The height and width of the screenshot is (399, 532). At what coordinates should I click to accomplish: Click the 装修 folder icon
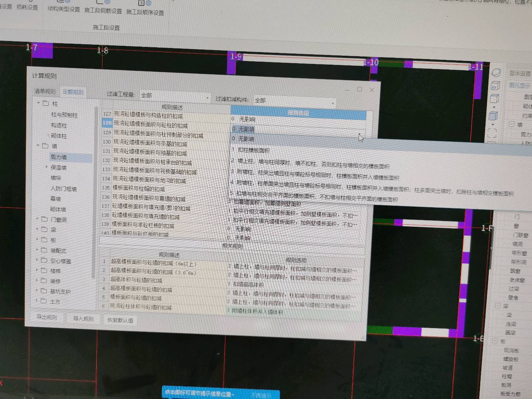(44, 281)
